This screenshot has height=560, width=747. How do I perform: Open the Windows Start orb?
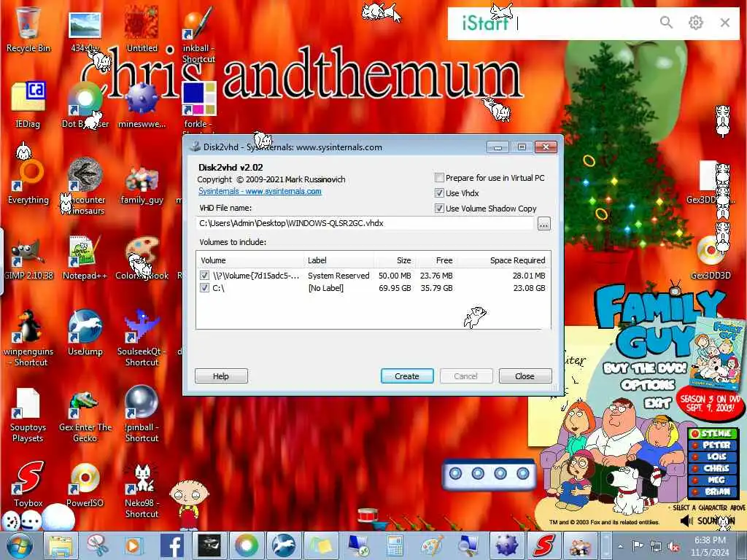point(20,545)
